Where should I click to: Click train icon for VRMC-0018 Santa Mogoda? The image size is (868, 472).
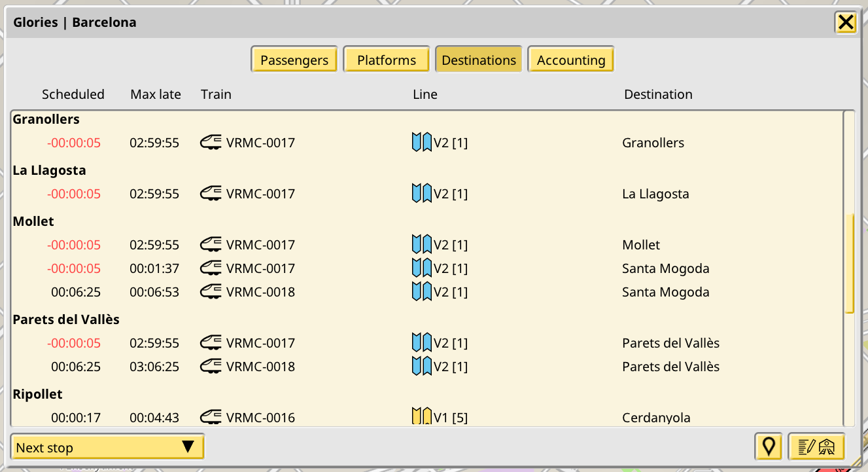pos(211,292)
